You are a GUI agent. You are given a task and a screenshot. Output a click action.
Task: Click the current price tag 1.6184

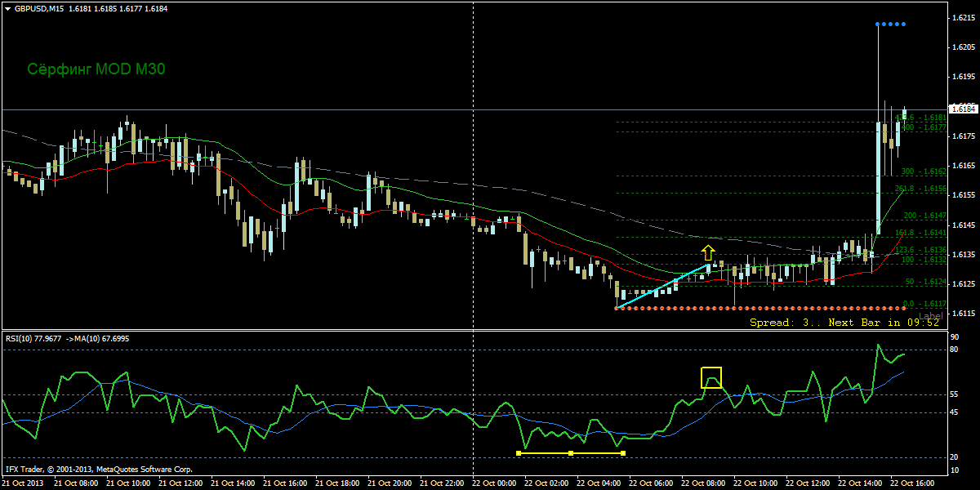[x=964, y=109]
